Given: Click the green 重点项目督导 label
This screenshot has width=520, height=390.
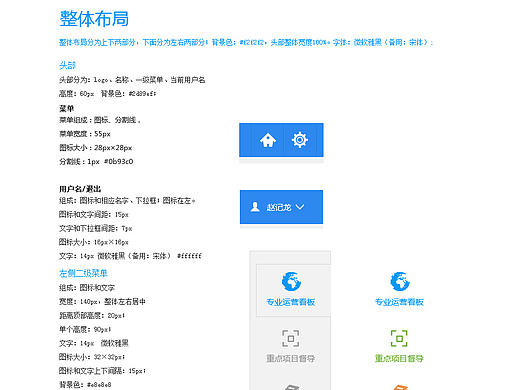Looking at the screenshot, I should click(x=399, y=359).
